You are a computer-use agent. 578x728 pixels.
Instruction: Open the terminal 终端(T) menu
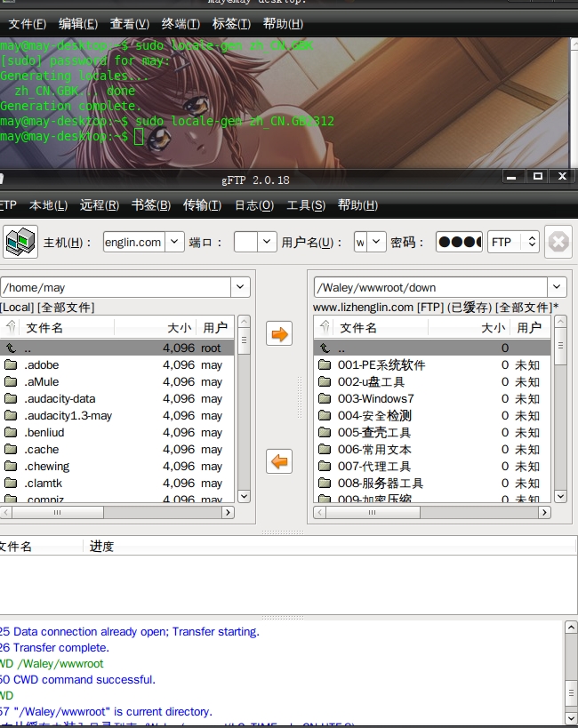pyautogui.click(x=181, y=24)
